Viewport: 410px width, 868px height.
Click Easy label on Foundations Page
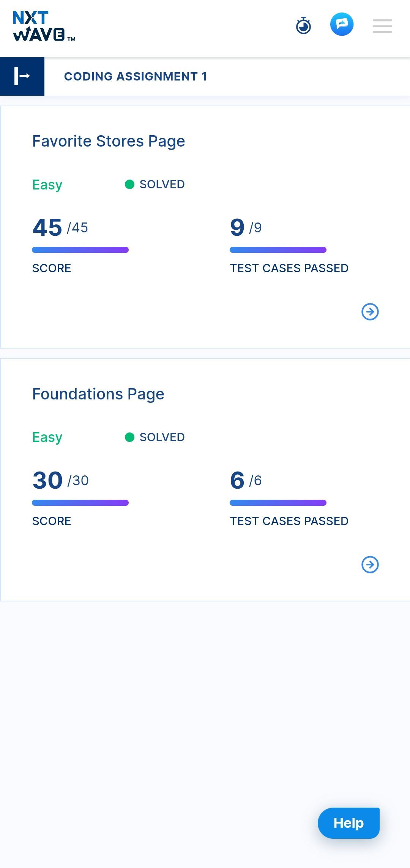(47, 437)
